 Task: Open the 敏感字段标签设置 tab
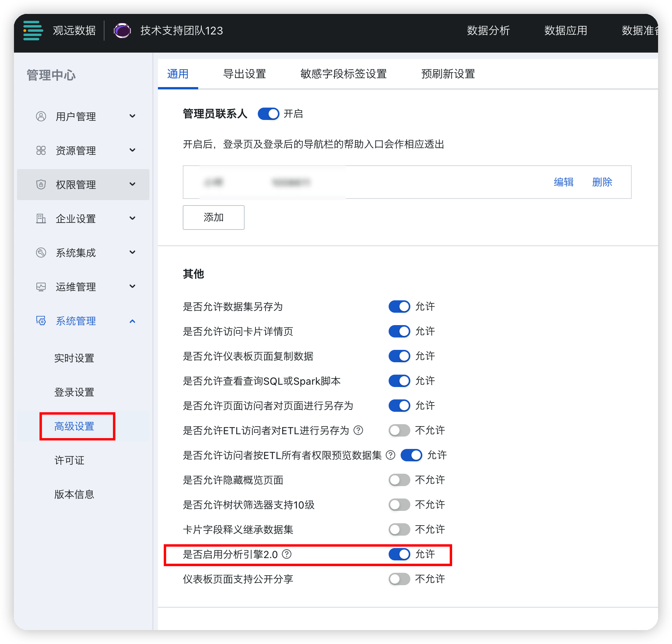(x=344, y=74)
